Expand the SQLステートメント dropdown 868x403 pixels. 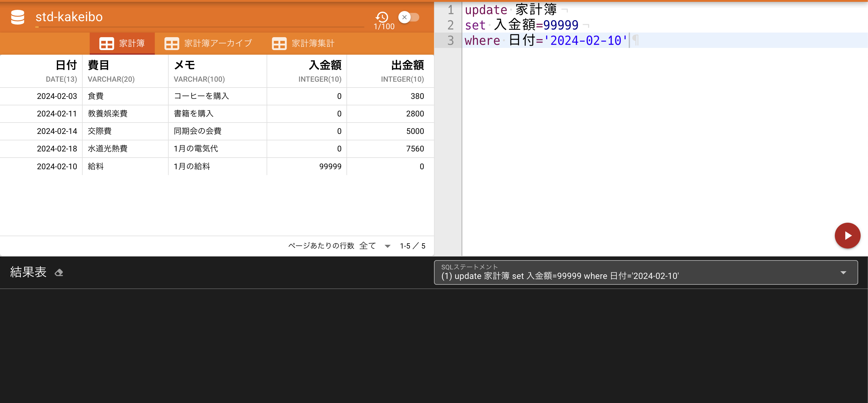click(843, 272)
